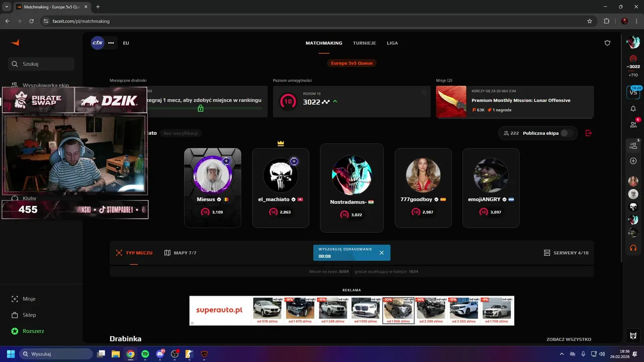Open the CS game selector icon

pyautogui.click(x=98, y=43)
